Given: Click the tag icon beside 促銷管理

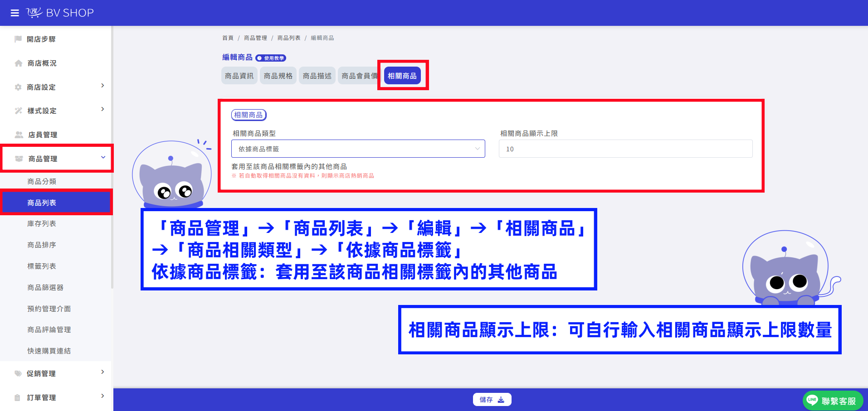Looking at the screenshot, I should [18, 373].
